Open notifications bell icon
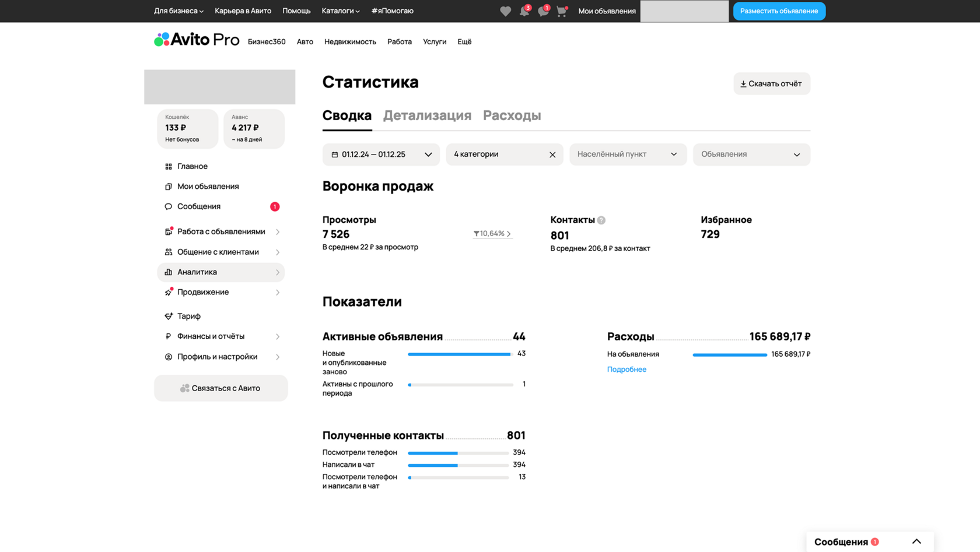 (x=524, y=11)
